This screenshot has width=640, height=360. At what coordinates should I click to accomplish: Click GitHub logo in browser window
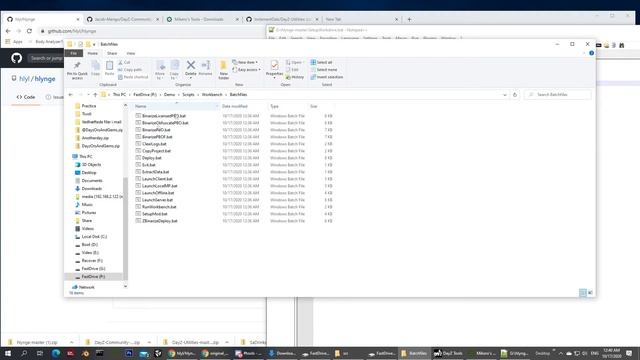pyautogui.click(x=17, y=58)
